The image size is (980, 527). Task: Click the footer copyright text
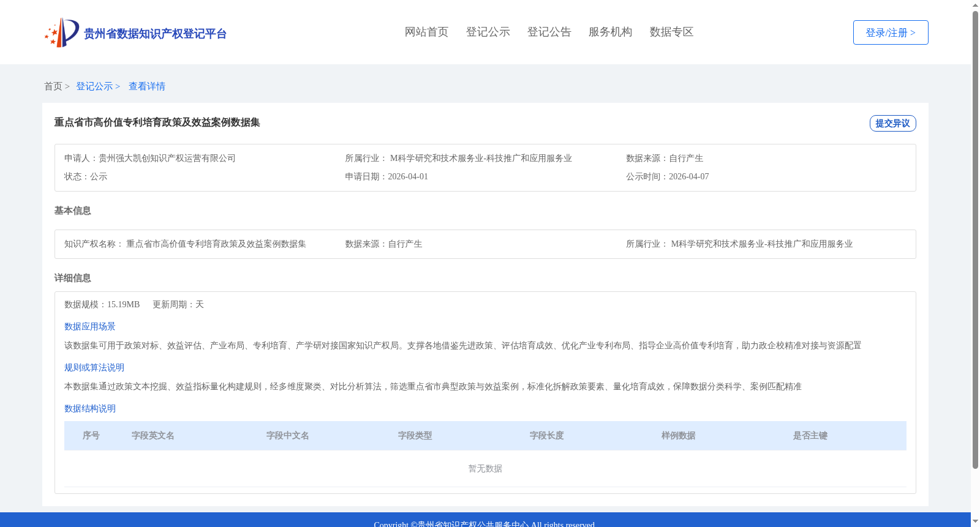pos(484,524)
